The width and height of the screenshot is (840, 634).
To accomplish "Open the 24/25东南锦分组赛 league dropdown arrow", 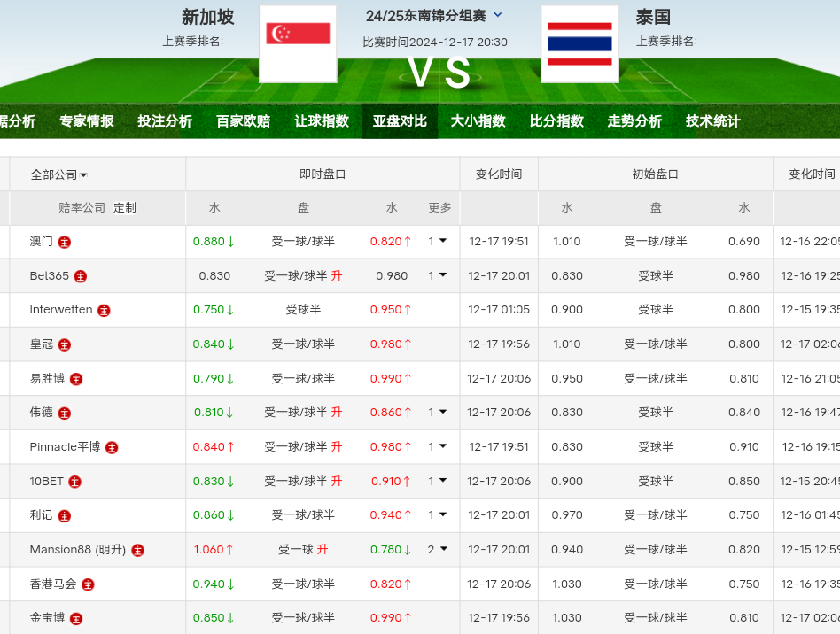I will (498, 15).
